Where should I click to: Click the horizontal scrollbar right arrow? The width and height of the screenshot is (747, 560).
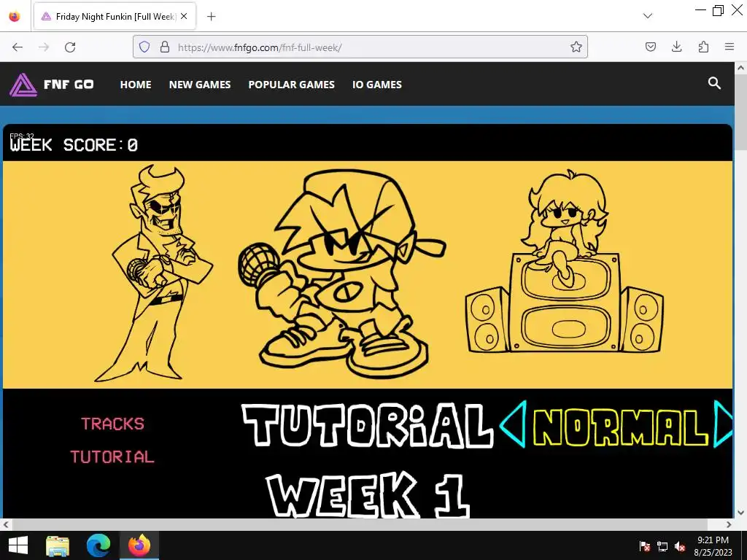729,524
